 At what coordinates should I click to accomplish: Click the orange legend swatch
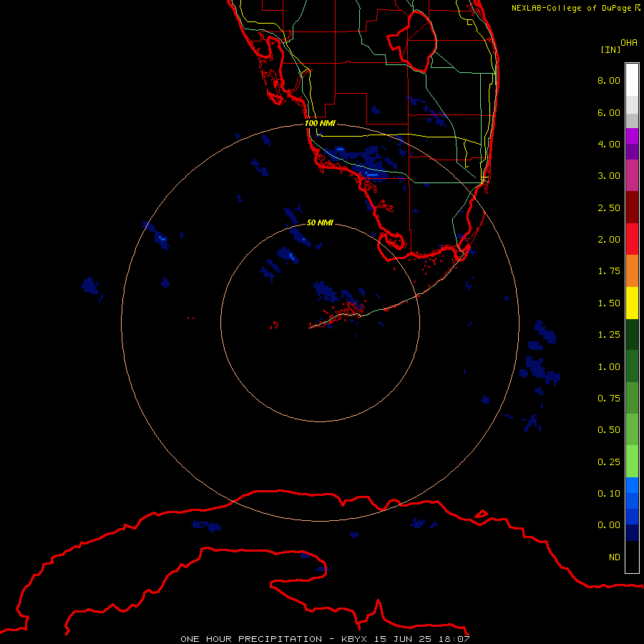(632, 271)
